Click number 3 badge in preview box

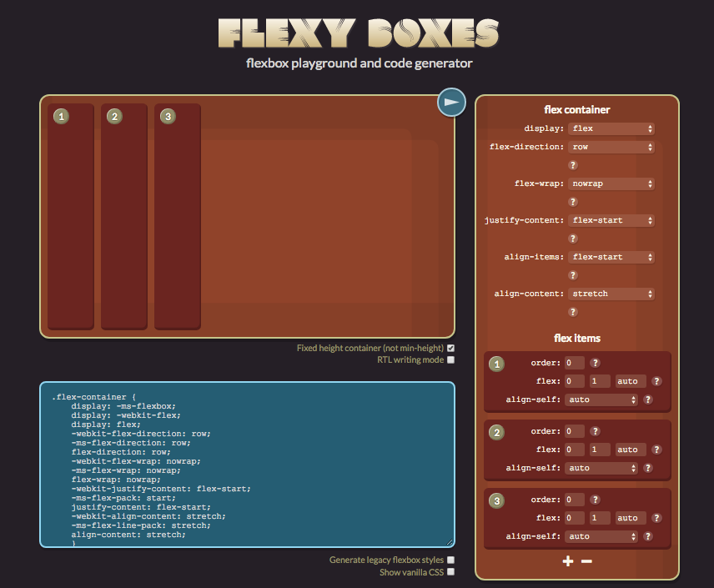point(168,117)
